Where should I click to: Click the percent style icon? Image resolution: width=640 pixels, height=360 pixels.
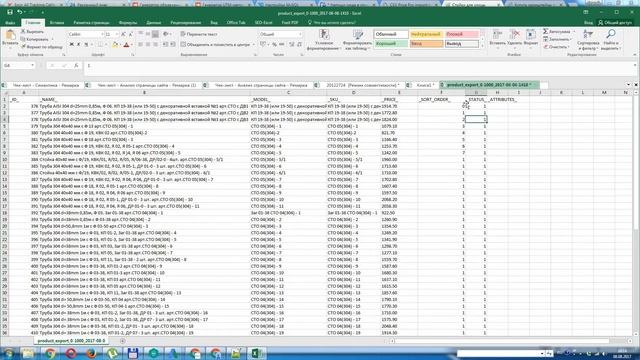pos(274,44)
